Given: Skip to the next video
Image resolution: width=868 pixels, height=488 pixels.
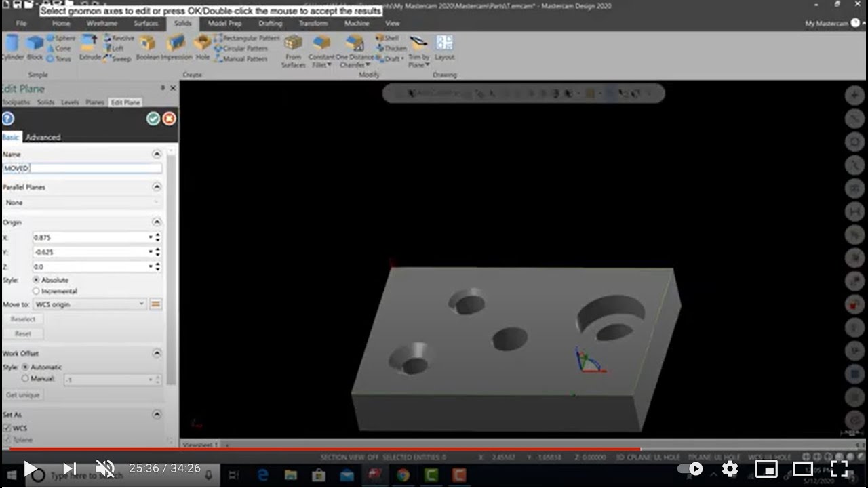Looking at the screenshot, I should pos(69,468).
